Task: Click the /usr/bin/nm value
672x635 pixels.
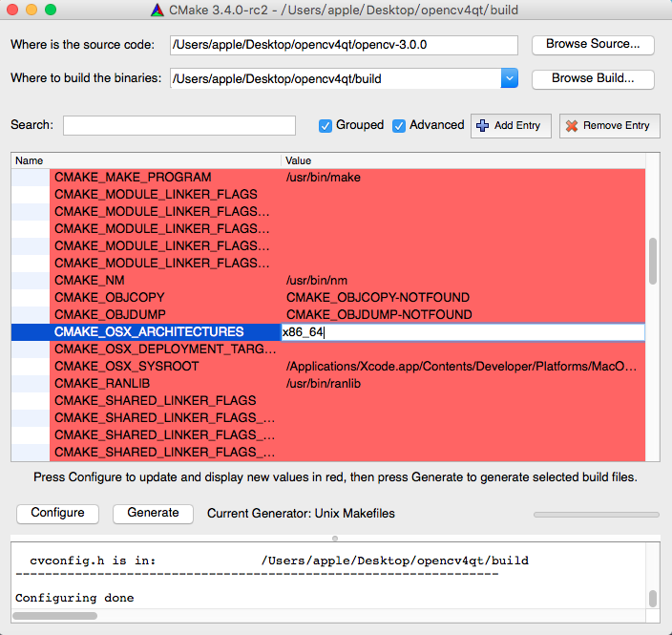Action: (317, 280)
